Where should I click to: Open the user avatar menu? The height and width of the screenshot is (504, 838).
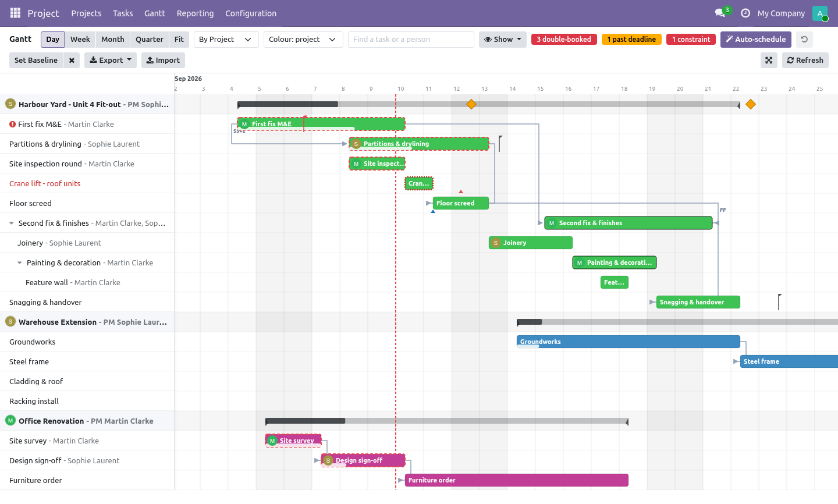(820, 13)
